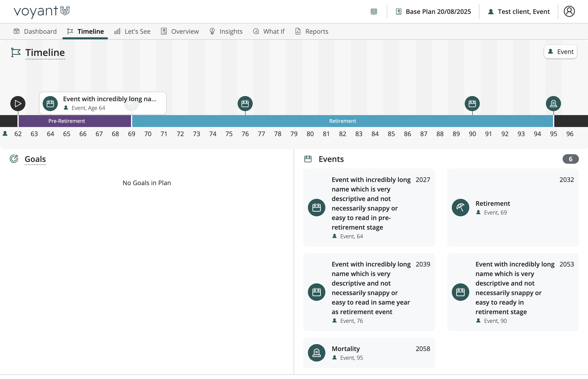Open the Base Plan 20/08/2025 selector

pos(433,12)
